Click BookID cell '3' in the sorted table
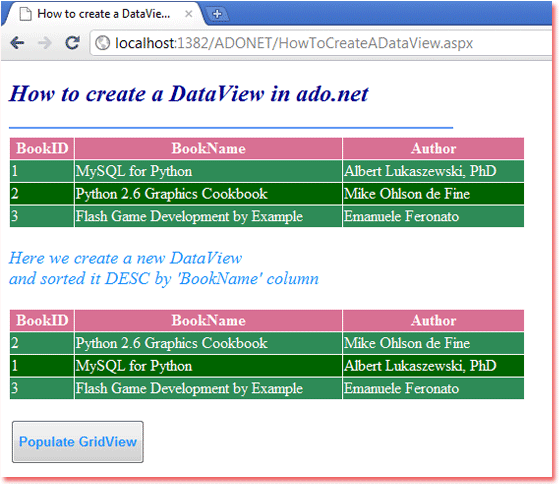This screenshot has width=560, height=484. 42,389
